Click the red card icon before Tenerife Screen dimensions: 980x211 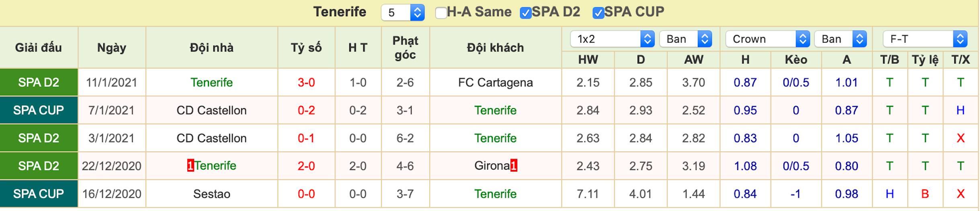[191, 166]
